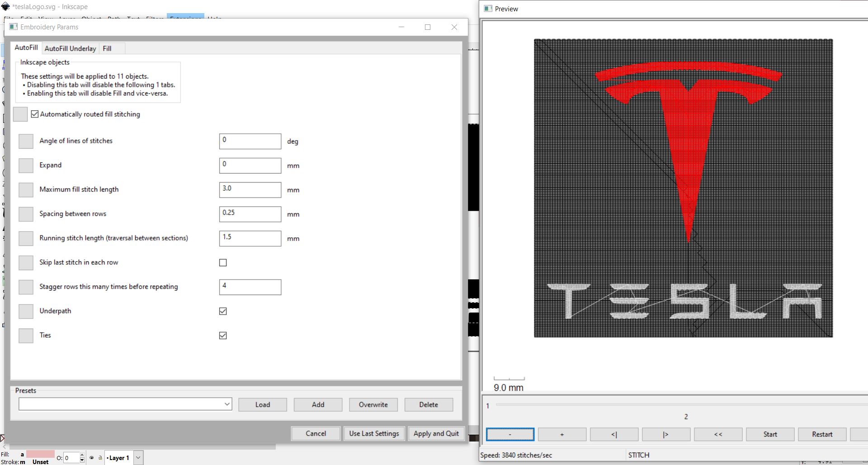
Task: Click the Running stitch length field
Action: tap(250, 239)
